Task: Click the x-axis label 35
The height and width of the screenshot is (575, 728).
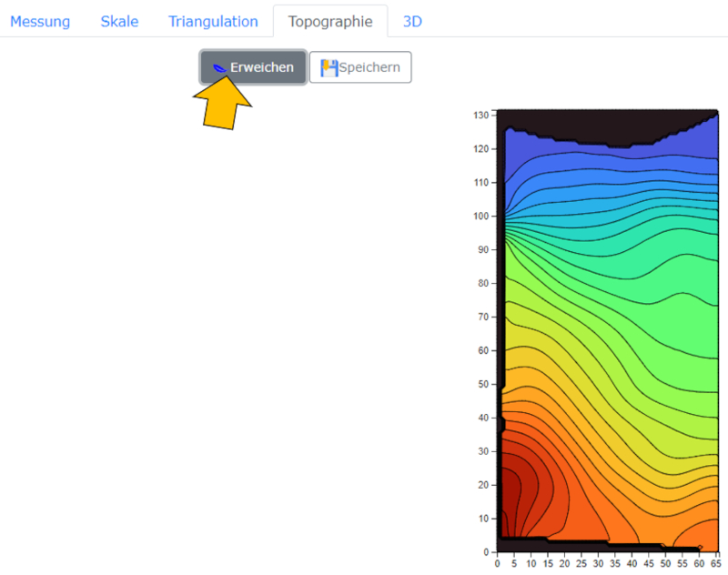Action: (615, 563)
